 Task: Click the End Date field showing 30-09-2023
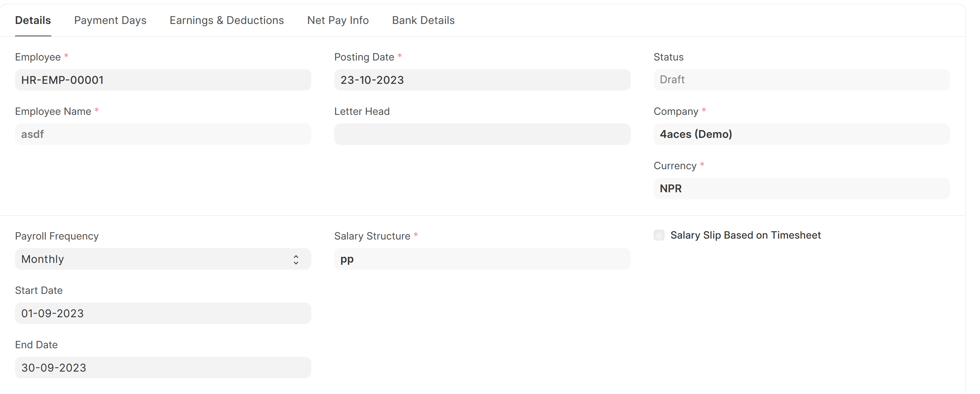(x=163, y=367)
